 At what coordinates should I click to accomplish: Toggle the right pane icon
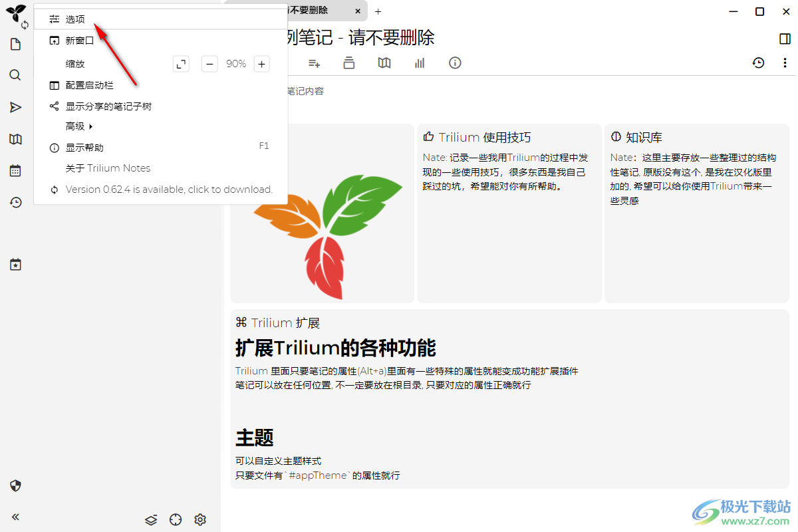click(785, 39)
